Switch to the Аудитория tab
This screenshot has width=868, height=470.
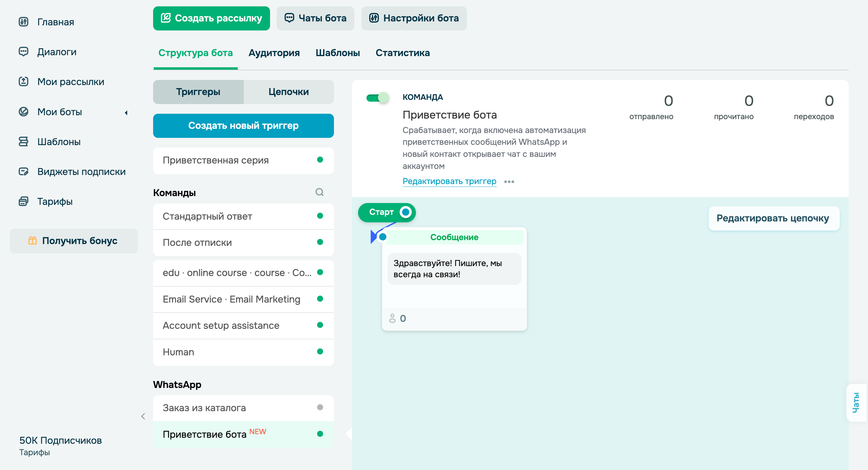click(x=274, y=53)
